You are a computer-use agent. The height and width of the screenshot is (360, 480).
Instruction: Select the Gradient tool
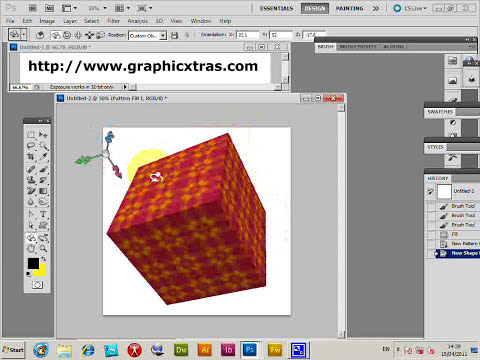click(43, 191)
